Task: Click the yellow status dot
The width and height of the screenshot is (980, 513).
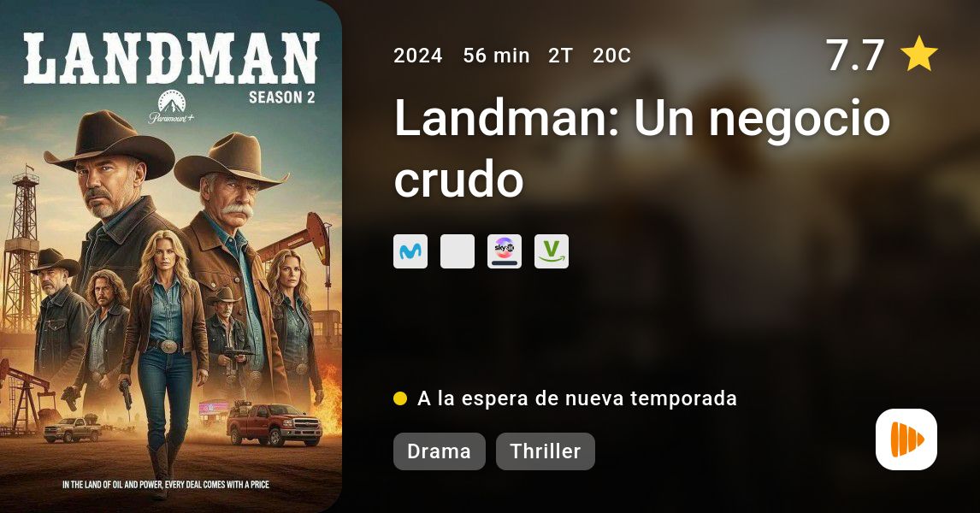Action: pyautogui.click(x=400, y=398)
